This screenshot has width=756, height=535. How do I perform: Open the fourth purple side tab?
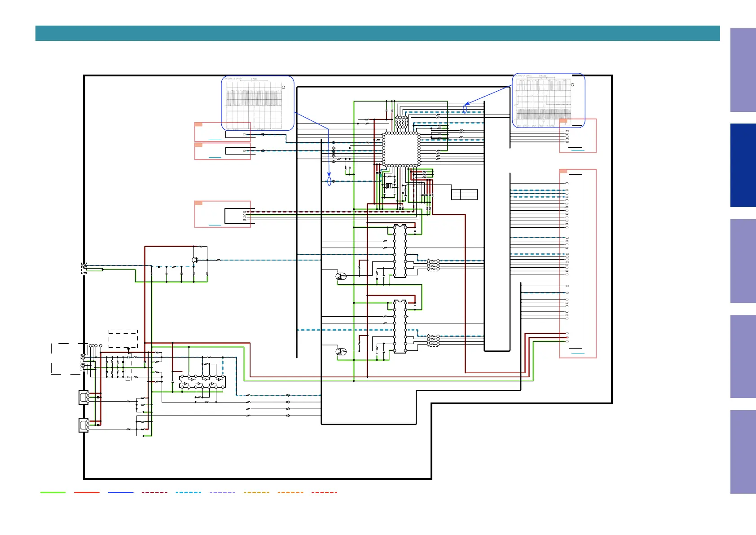click(x=743, y=356)
